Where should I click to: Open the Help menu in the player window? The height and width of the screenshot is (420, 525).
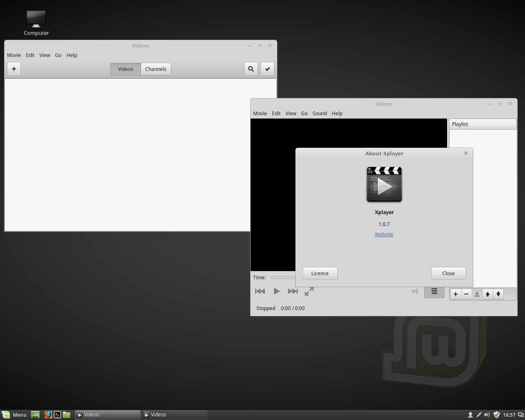point(337,114)
